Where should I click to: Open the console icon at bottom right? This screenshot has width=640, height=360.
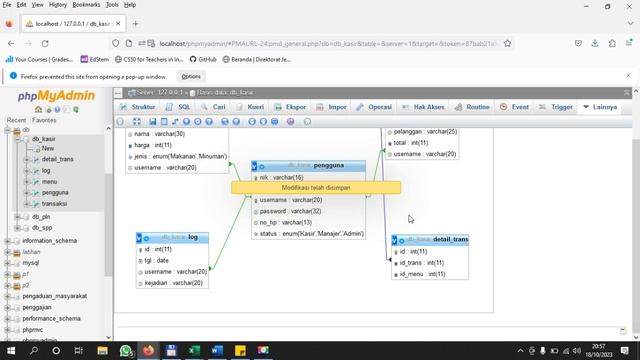pos(623,331)
